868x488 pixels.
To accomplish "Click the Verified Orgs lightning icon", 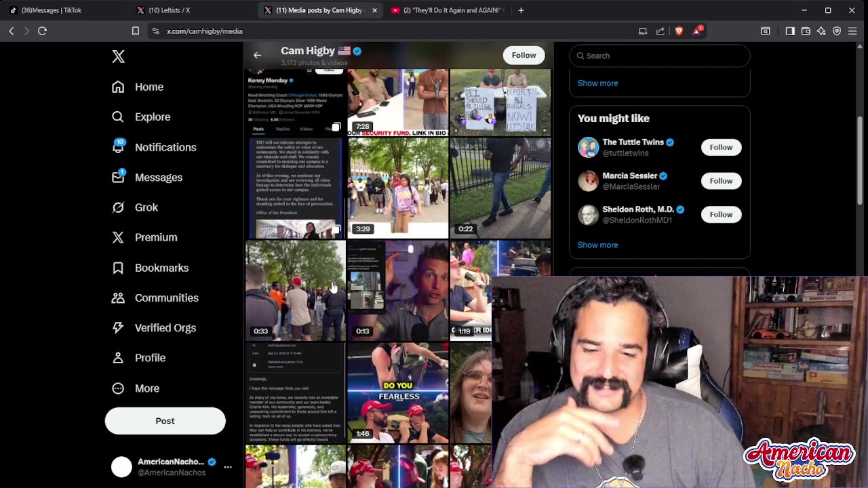I will pos(118,327).
